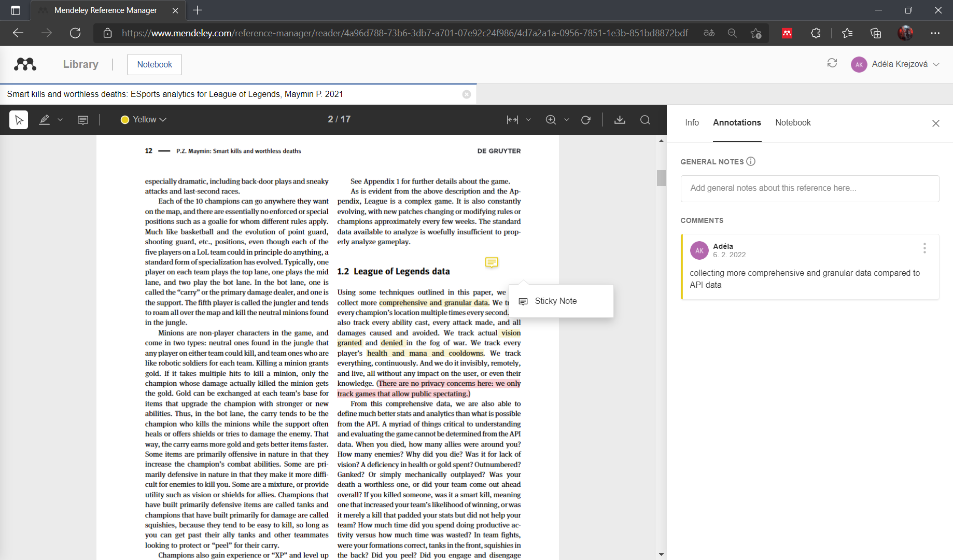The image size is (953, 560).
Task: Click AK avatar in comment card
Action: coord(699,250)
